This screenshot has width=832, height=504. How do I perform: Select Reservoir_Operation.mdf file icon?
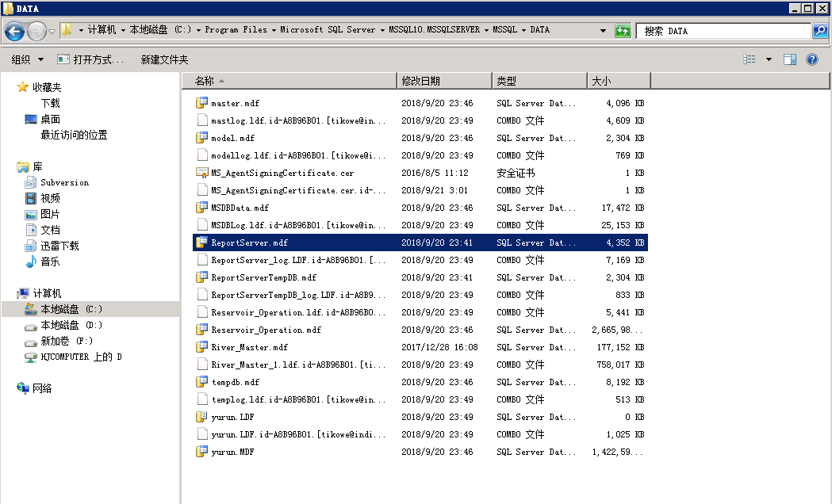(201, 330)
